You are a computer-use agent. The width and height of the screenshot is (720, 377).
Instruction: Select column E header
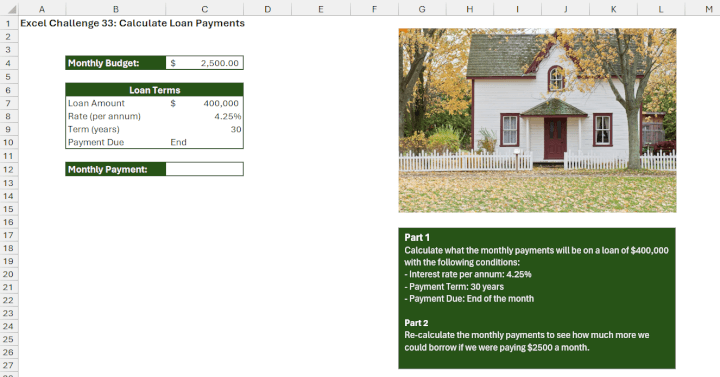tap(321, 9)
